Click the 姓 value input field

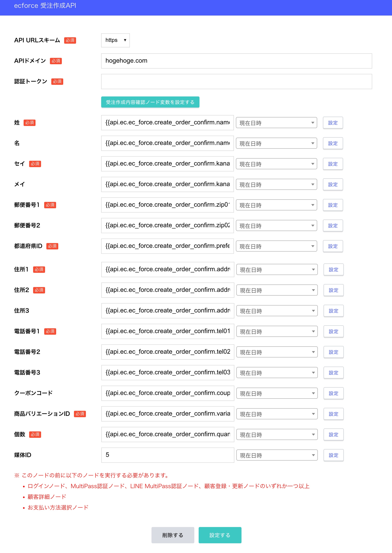pyautogui.click(x=168, y=123)
